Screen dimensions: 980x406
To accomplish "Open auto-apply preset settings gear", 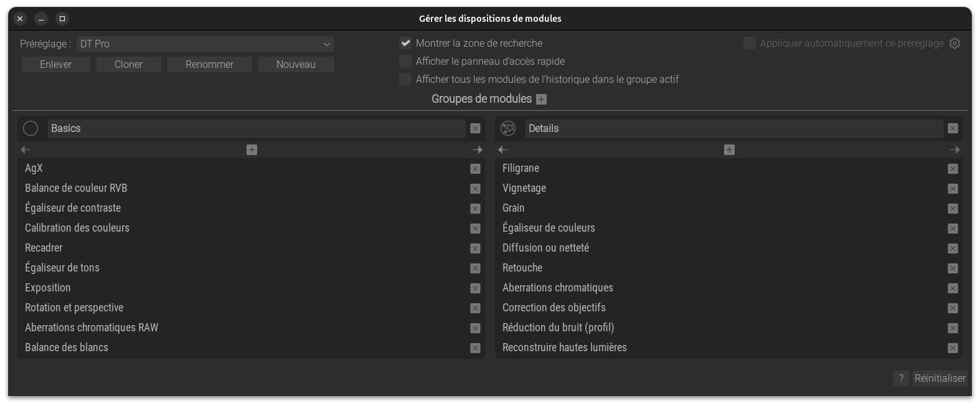I will click(x=954, y=43).
